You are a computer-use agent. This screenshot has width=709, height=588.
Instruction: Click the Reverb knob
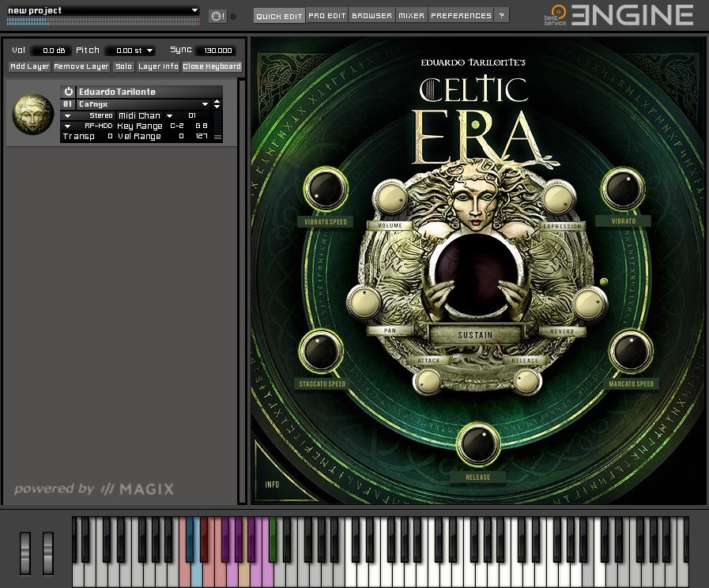click(x=589, y=303)
